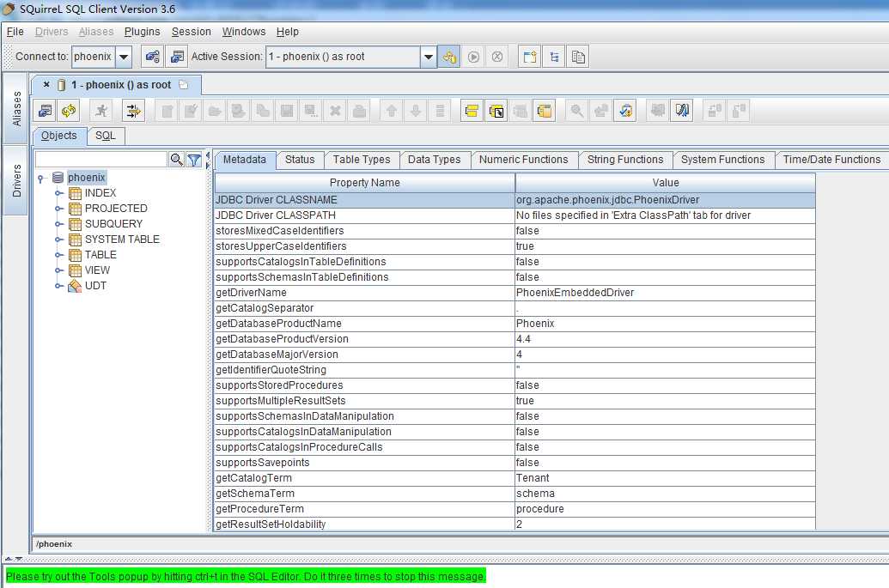Open the Active Session dropdown arrow
The width and height of the screenshot is (889, 588).
click(x=429, y=57)
